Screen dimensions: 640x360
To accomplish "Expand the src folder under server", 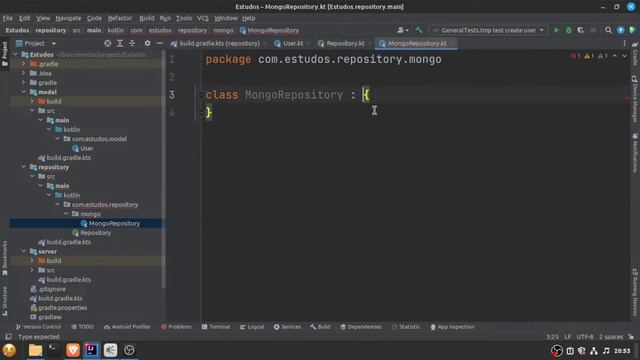I will pyautogui.click(x=32, y=270).
